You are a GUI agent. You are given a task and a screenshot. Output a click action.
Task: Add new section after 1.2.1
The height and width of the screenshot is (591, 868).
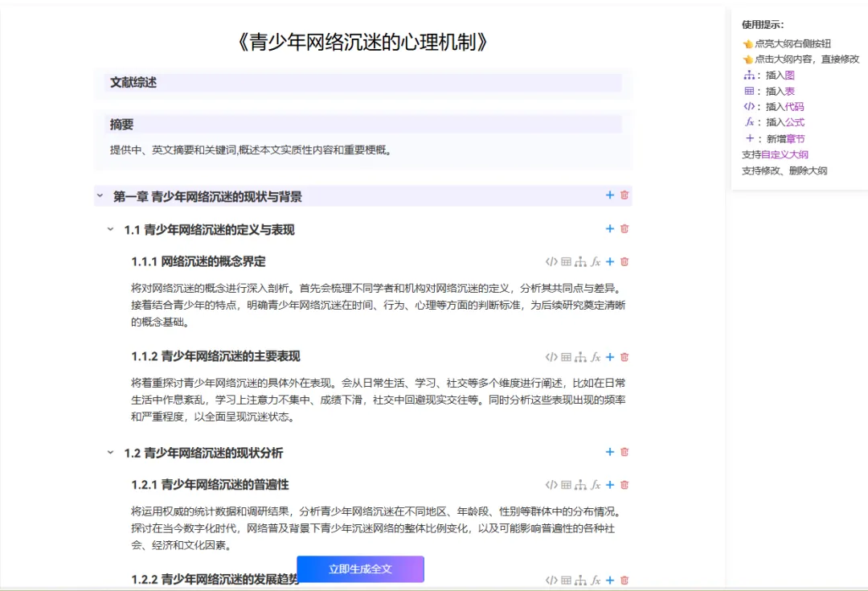[610, 485]
